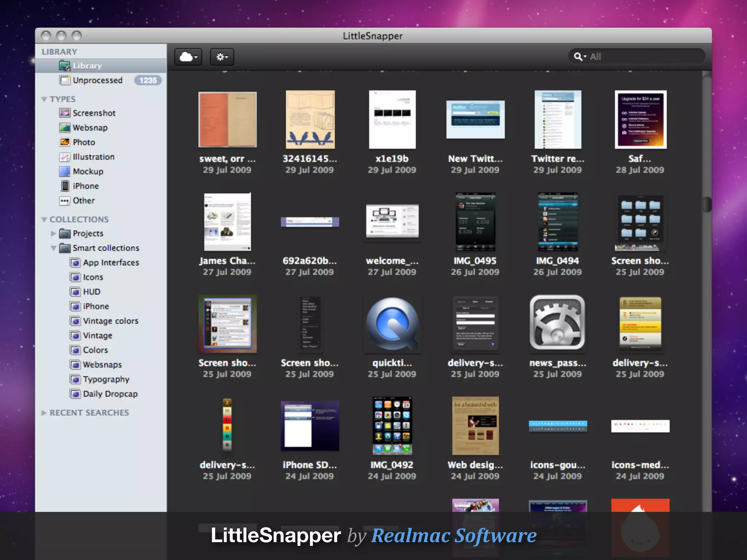Select the Unprocessed item icon
Screen dimensions: 747x560
(65, 80)
